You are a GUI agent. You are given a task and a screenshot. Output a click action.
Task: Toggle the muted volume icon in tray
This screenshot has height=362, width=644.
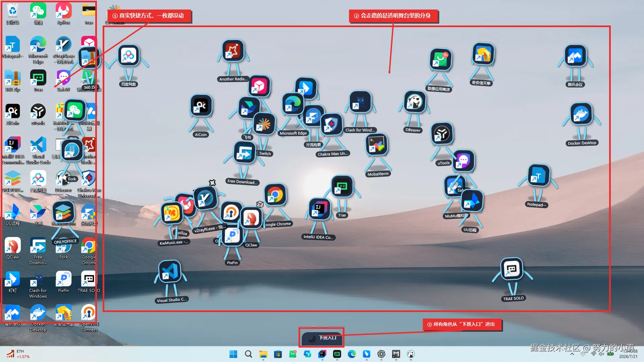pos(602,354)
